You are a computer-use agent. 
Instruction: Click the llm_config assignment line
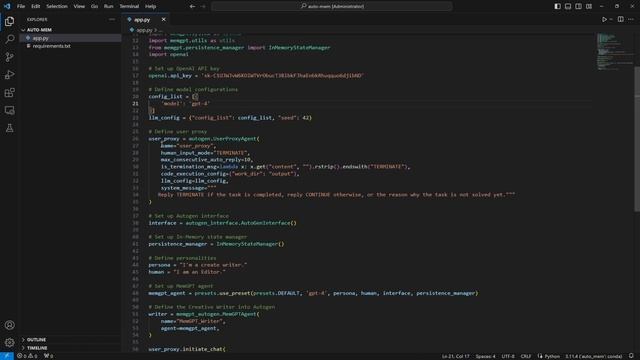(230, 118)
